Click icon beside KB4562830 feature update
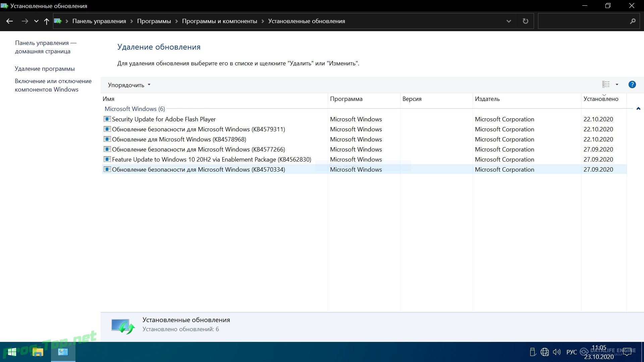Image resolution: width=644 pixels, height=362 pixels. (x=107, y=159)
